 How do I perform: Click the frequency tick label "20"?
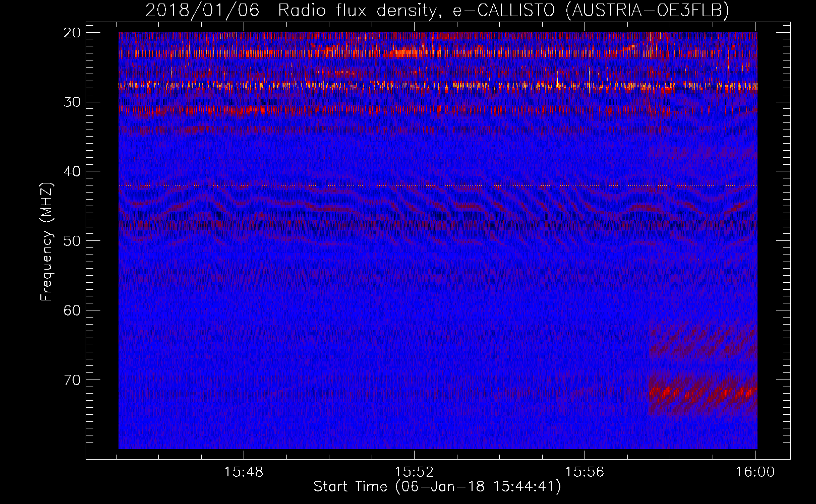pyautogui.click(x=72, y=33)
